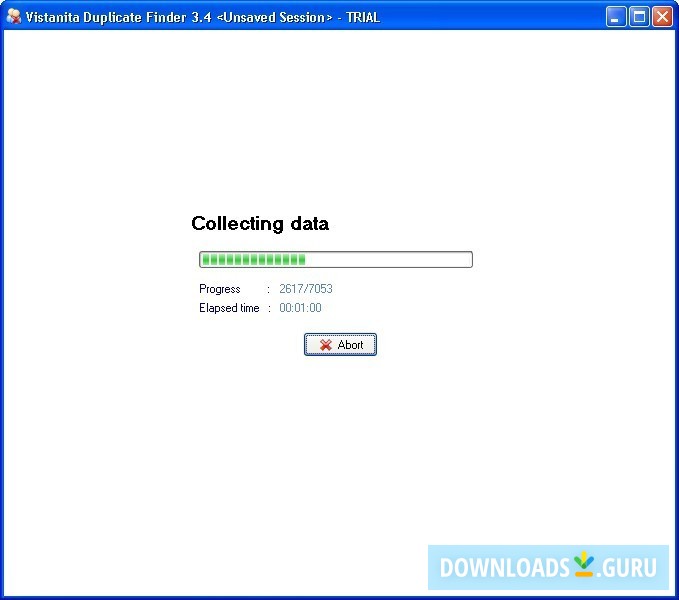Screen dimensions: 679x600
Task: Click the Progress label
Action: tap(220, 289)
